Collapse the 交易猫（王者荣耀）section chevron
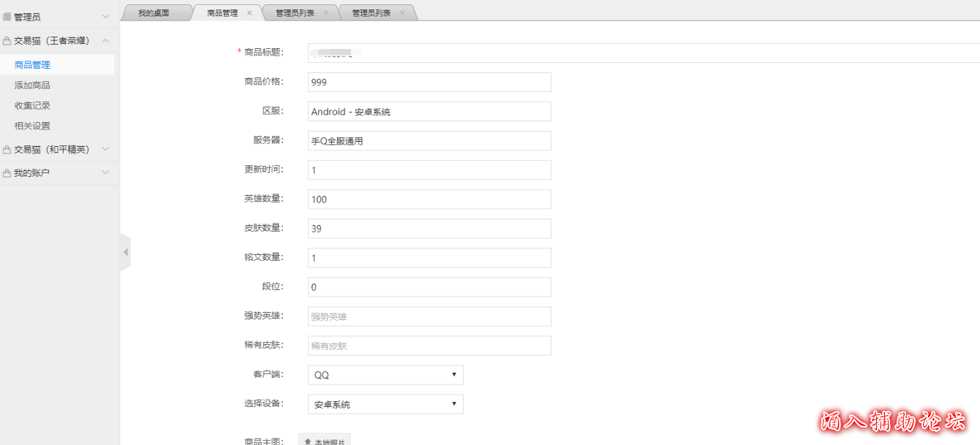This screenshot has height=445, width=980. [x=105, y=41]
